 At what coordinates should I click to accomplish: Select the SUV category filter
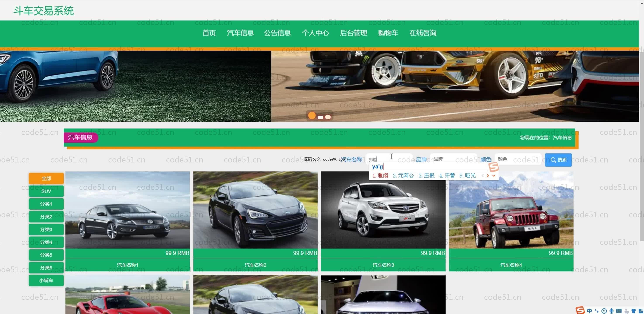[x=46, y=191]
